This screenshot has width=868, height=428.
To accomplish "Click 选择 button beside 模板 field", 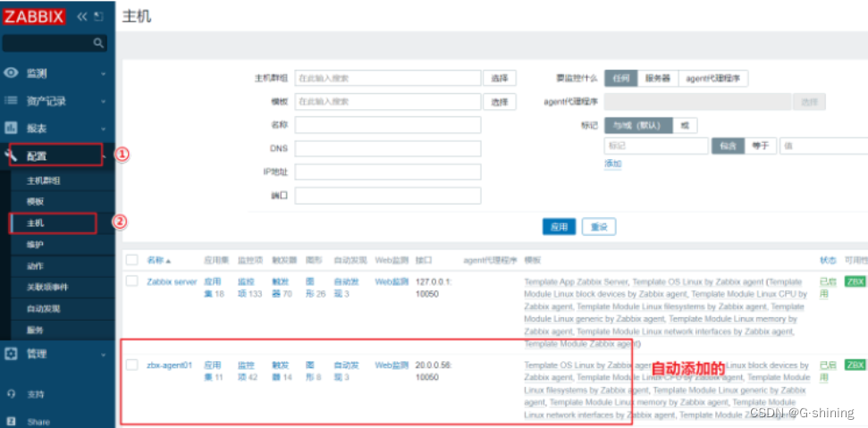I will 500,102.
